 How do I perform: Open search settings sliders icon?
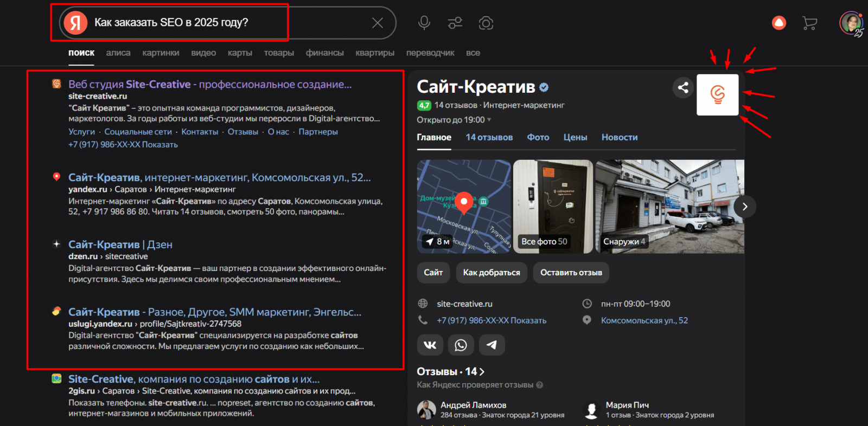point(455,23)
